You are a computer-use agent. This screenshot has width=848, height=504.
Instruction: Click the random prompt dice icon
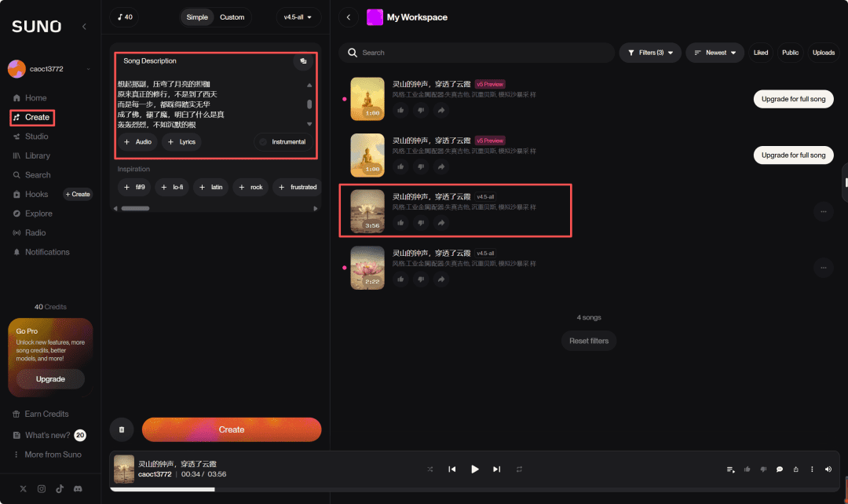tap(302, 61)
